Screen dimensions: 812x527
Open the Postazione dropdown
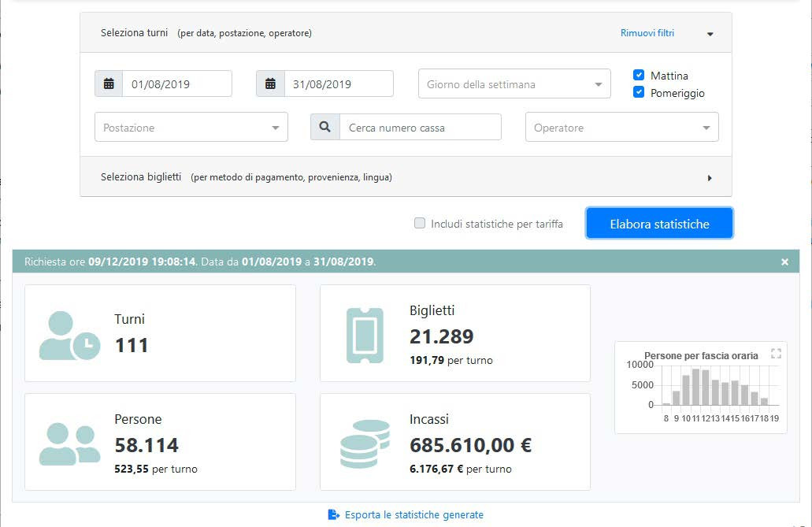tap(191, 128)
